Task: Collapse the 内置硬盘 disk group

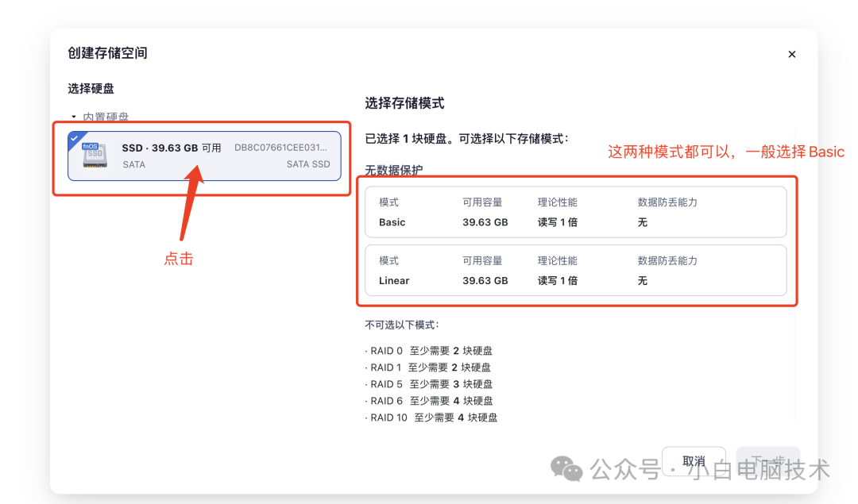Action: coord(73,116)
